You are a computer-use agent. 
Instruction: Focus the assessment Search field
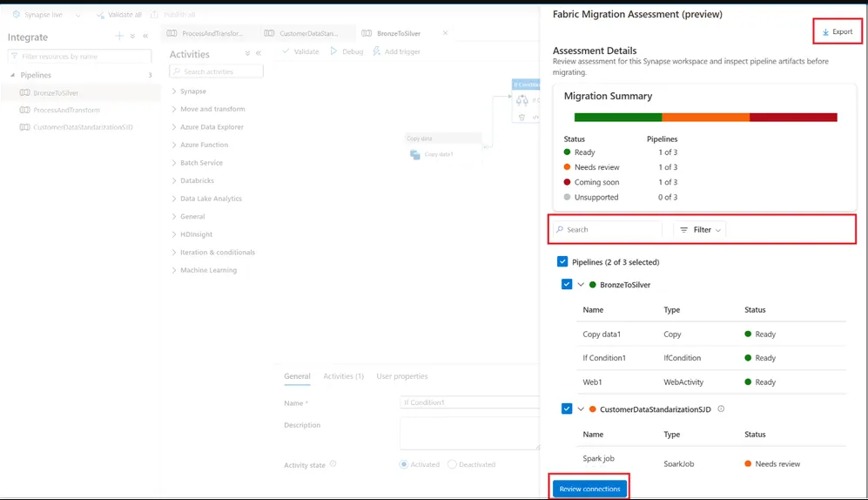pyautogui.click(x=608, y=230)
